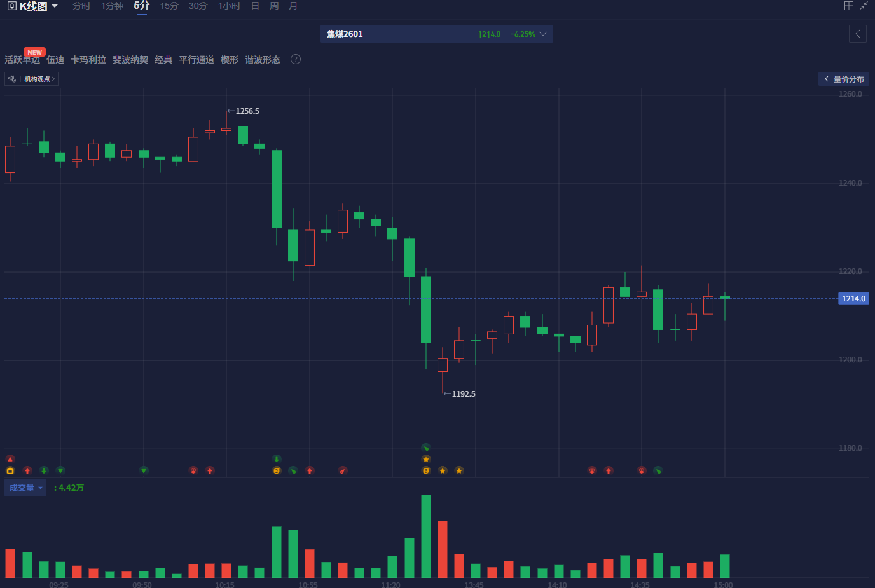Toggle the 经典 pivot overlay
This screenshot has height=588, width=875.
163,60
